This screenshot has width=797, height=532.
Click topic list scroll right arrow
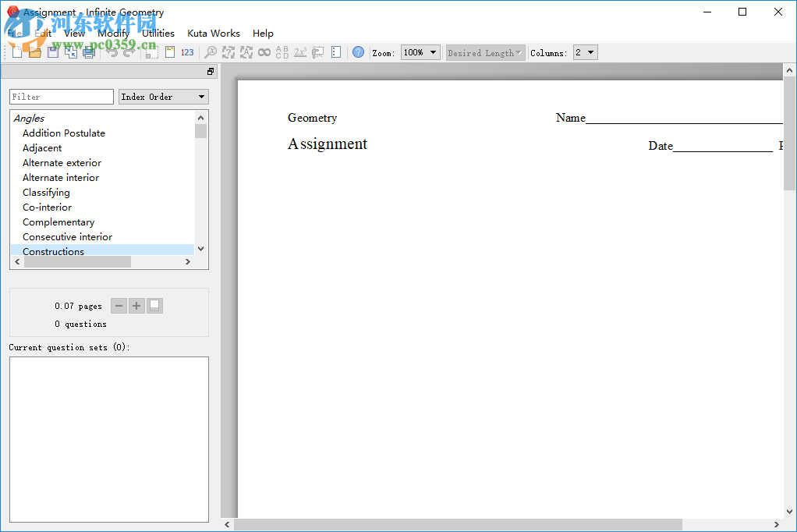pyautogui.click(x=188, y=261)
